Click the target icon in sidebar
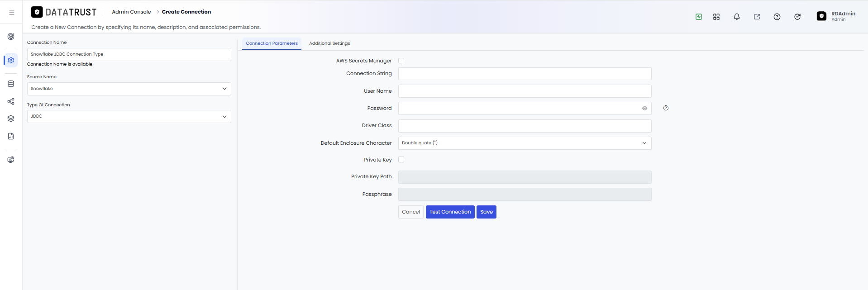This screenshot has width=868, height=290. (11, 37)
